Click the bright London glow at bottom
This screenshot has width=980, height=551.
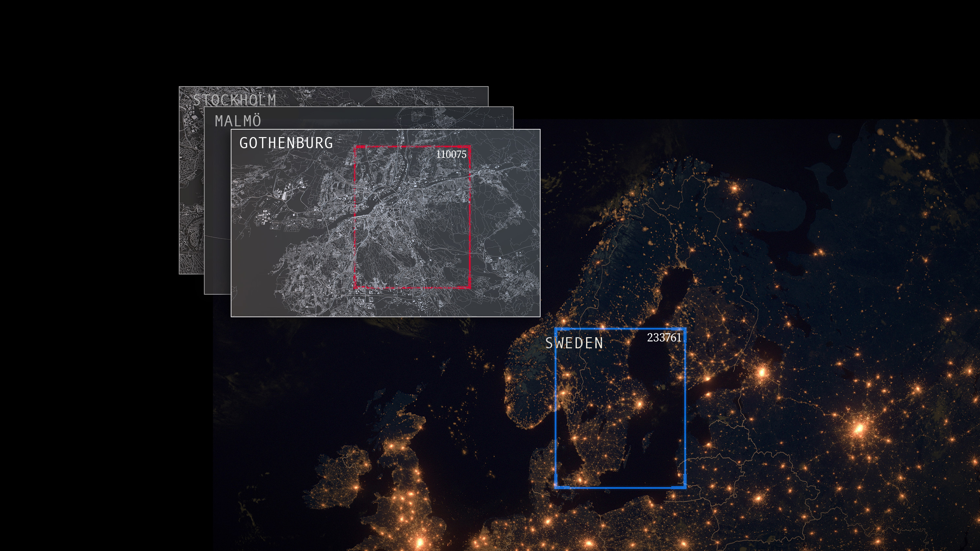pyautogui.click(x=420, y=542)
